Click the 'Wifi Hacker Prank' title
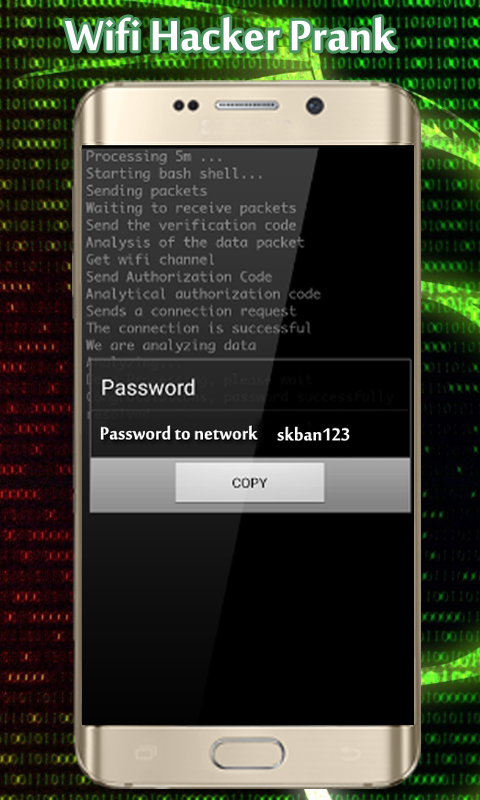The image size is (480, 800). (231, 36)
